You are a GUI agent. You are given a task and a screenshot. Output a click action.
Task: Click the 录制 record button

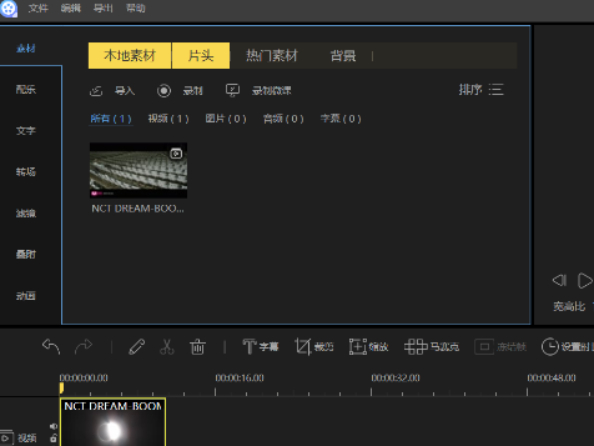tap(180, 91)
